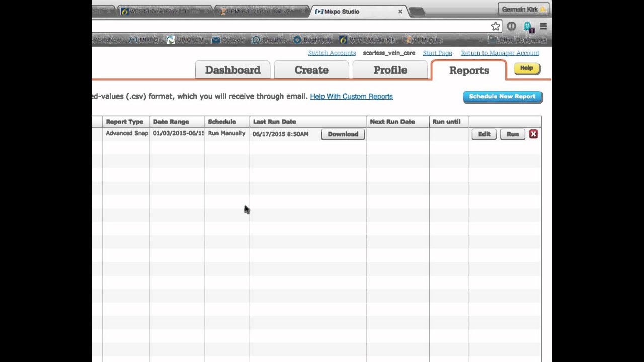Click Schedule New Report button
Image resolution: width=644 pixels, height=362 pixels.
[503, 96]
